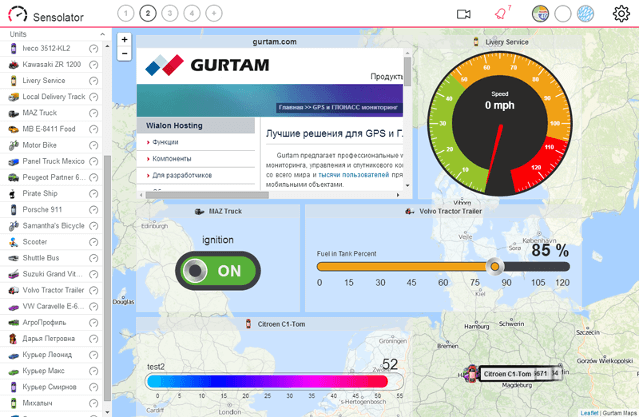Image resolution: width=639 pixels, height=417 pixels.
Task: Zoom in on the map
Action: (x=124, y=40)
